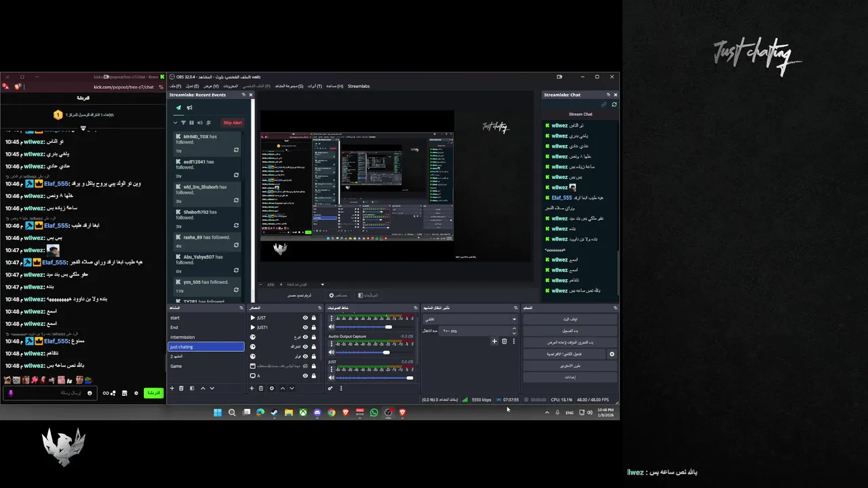Pop out the Streamlabs: Chat dock
Screen dimensions: 868x488
point(608,95)
